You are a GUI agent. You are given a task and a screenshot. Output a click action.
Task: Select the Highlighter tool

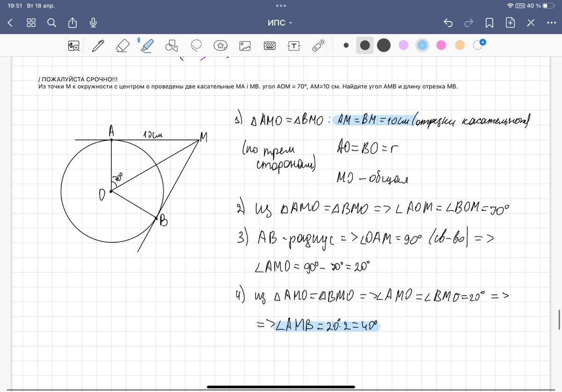[147, 45]
